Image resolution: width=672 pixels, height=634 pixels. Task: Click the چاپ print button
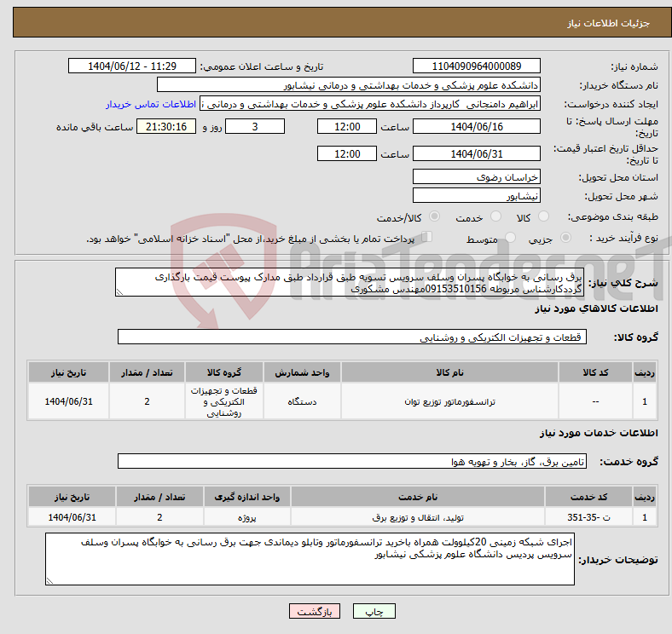pos(374,611)
